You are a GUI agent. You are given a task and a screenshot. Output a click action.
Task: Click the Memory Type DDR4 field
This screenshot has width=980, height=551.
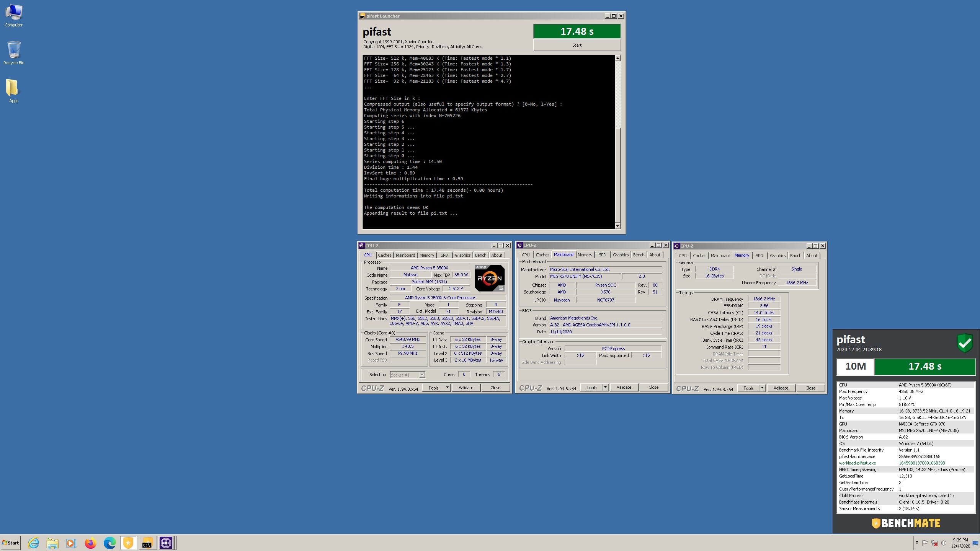click(714, 269)
